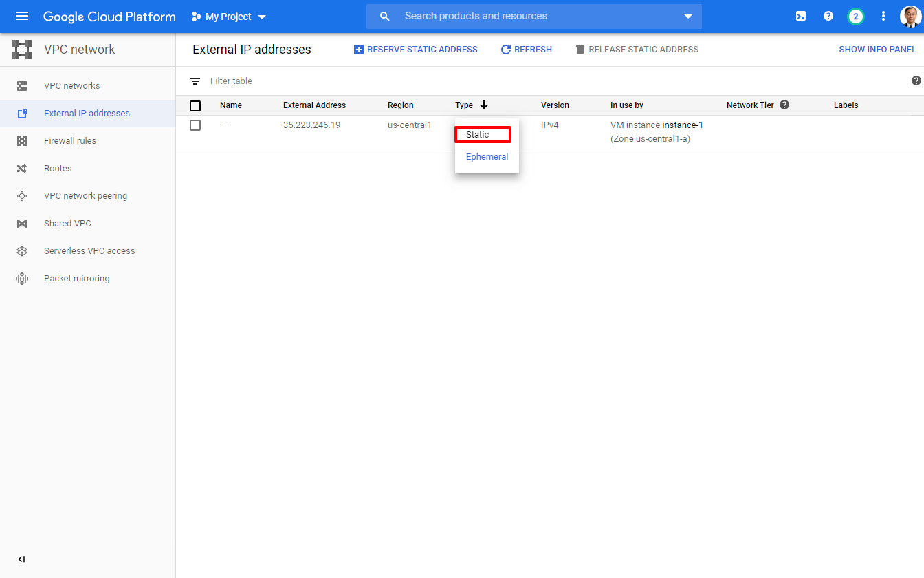Click the Shared VPC sidebar icon

click(x=22, y=224)
